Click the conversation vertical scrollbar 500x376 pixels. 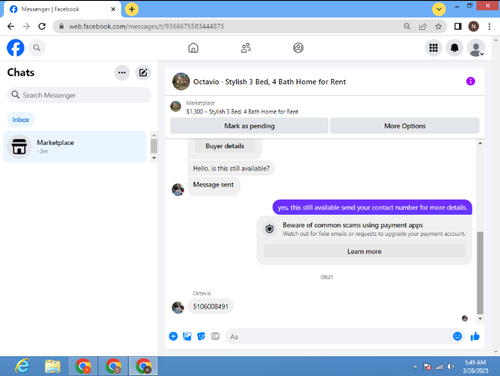(x=480, y=273)
